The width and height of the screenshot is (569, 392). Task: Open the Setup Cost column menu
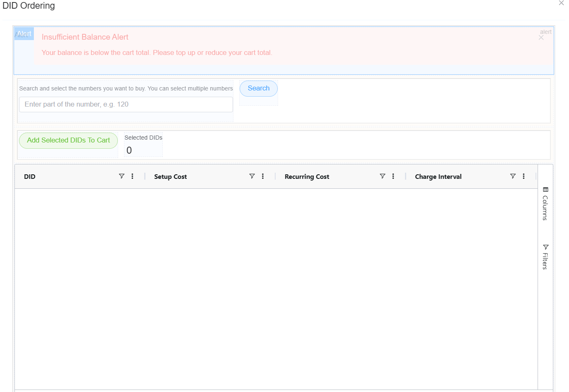coord(263,176)
